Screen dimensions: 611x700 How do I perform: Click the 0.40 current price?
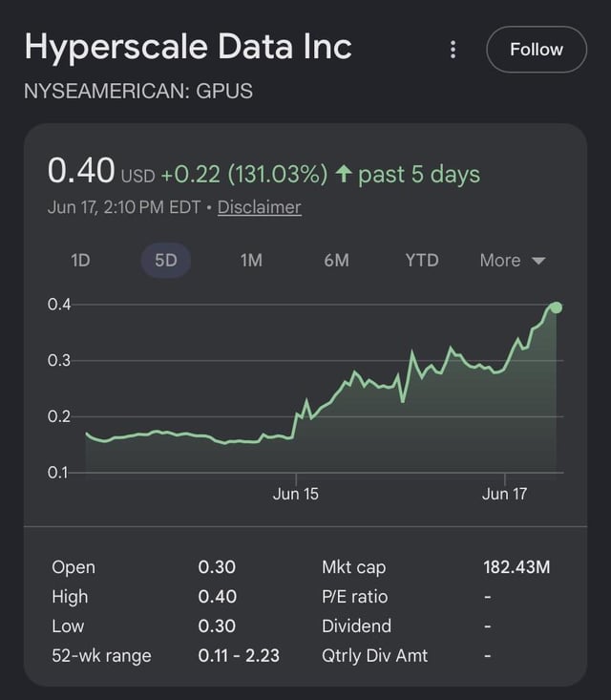point(81,171)
